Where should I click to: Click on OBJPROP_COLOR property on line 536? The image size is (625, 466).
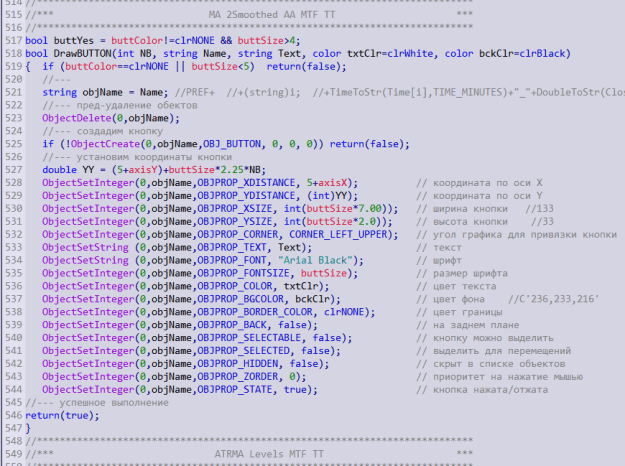click(x=235, y=286)
